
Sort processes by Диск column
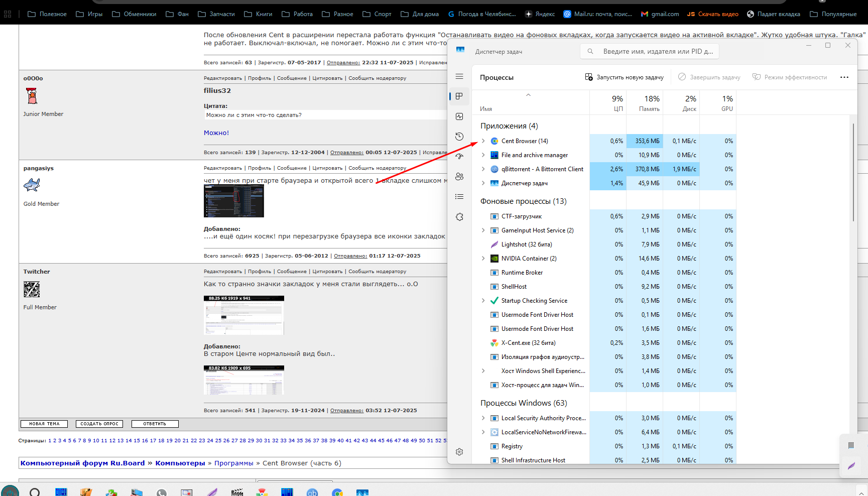point(681,103)
